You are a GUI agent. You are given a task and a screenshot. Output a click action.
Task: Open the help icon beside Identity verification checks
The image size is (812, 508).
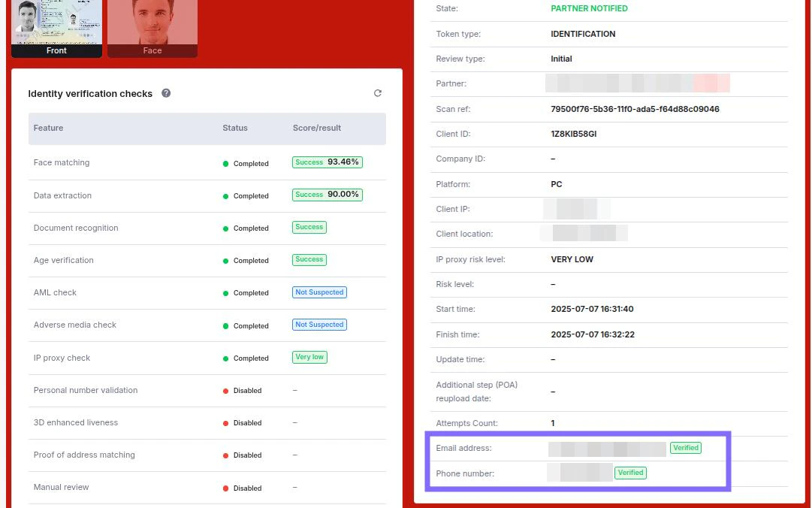[166, 93]
